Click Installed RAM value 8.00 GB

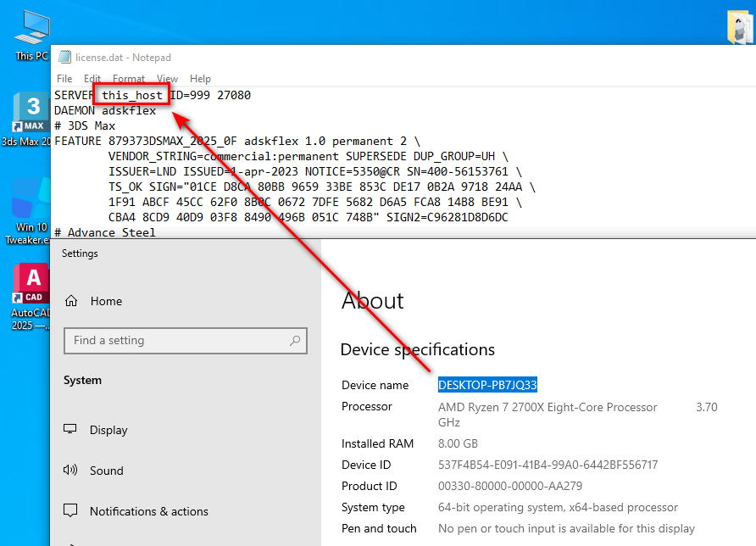tap(458, 443)
